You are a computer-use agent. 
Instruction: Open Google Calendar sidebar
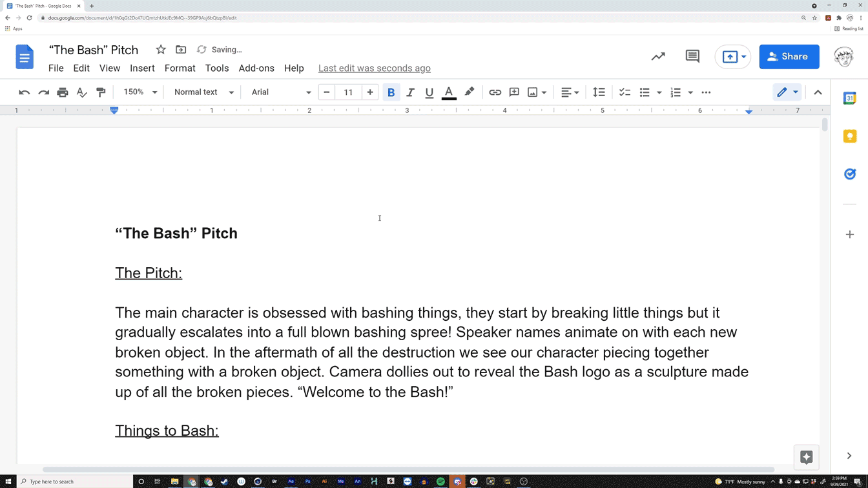point(849,98)
